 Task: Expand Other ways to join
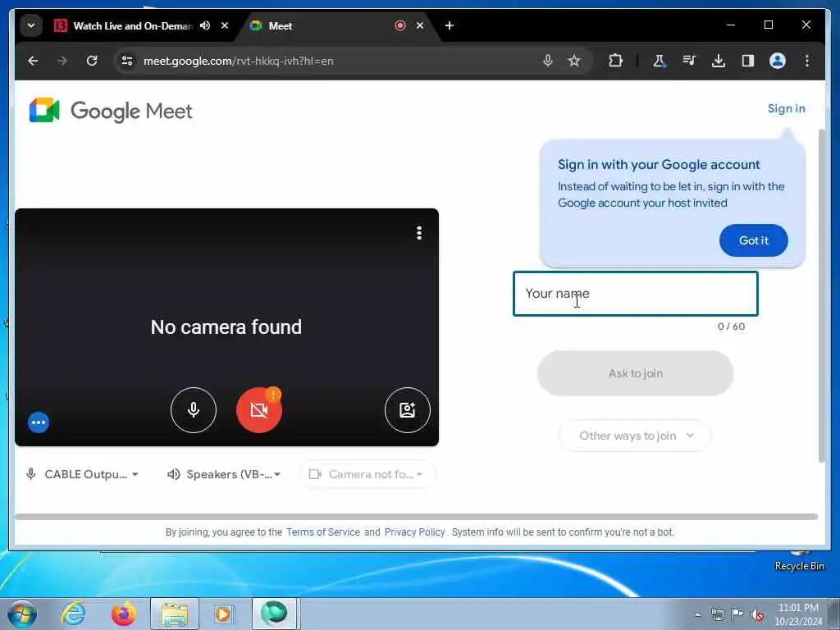pyautogui.click(x=636, y=436)
